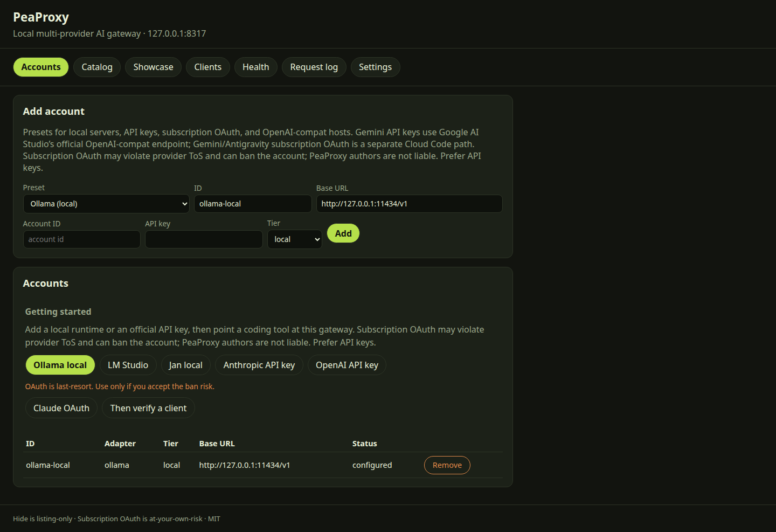The width and height of the screenshot is (776, 532).
Task: Open the Request log tab
Action: (x=314, y=67)
